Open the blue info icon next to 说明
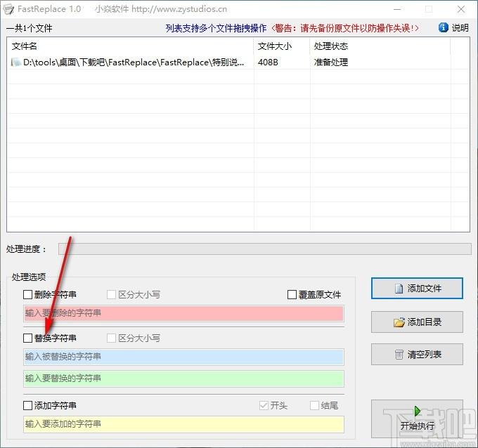Viewport: 478px width, 448px height. click(444, 27)
